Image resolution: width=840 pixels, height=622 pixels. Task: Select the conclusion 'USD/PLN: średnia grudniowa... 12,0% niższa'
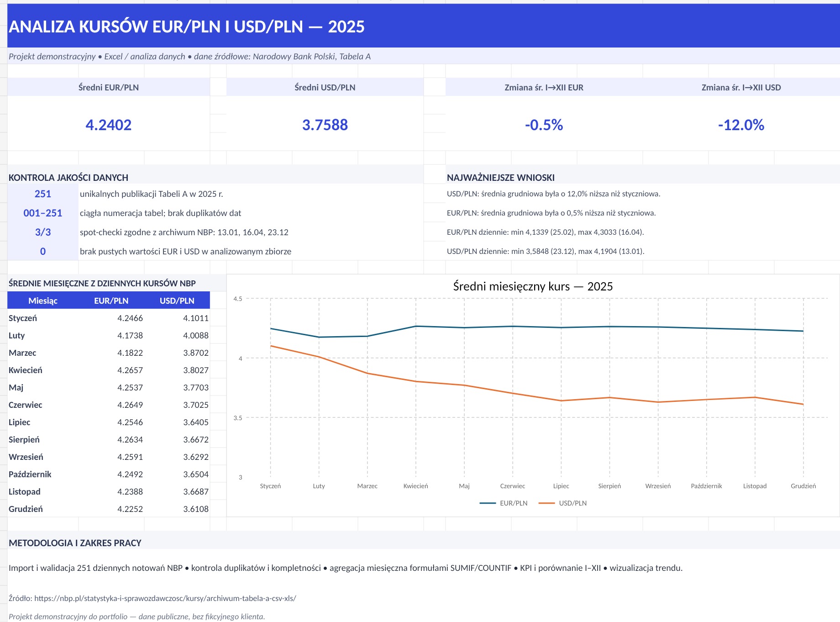(x=554, y=194)
